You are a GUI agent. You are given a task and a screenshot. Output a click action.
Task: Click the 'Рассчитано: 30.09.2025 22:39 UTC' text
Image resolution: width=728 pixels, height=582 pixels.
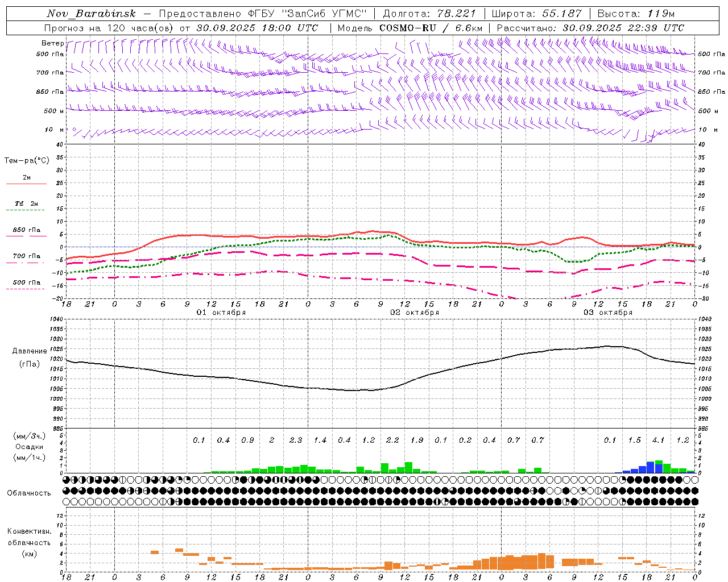(x=590, y=28)
